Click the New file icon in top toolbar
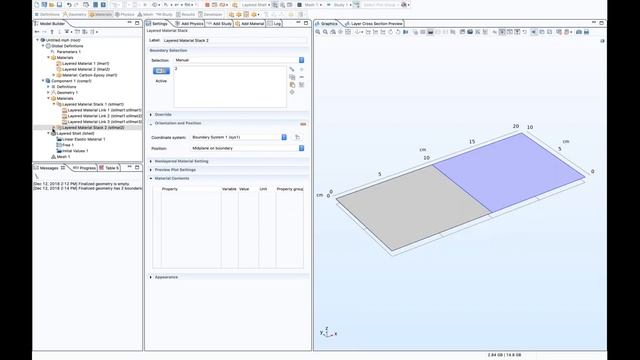This screenshot has width=640, height=360. coord(37,4)
